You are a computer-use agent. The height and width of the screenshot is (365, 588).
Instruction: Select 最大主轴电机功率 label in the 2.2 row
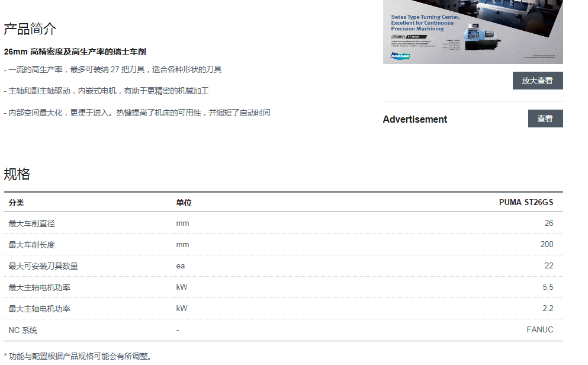(x=39, y=309)
